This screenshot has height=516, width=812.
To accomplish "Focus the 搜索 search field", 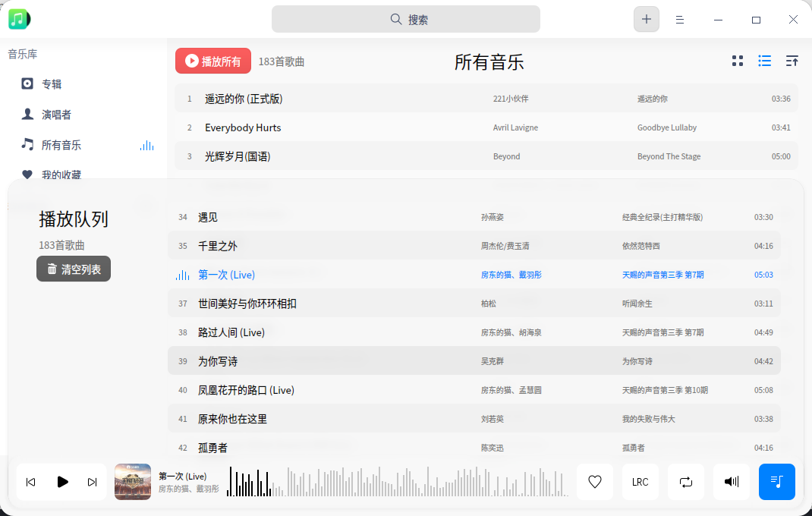I will [x=405, y=19].
